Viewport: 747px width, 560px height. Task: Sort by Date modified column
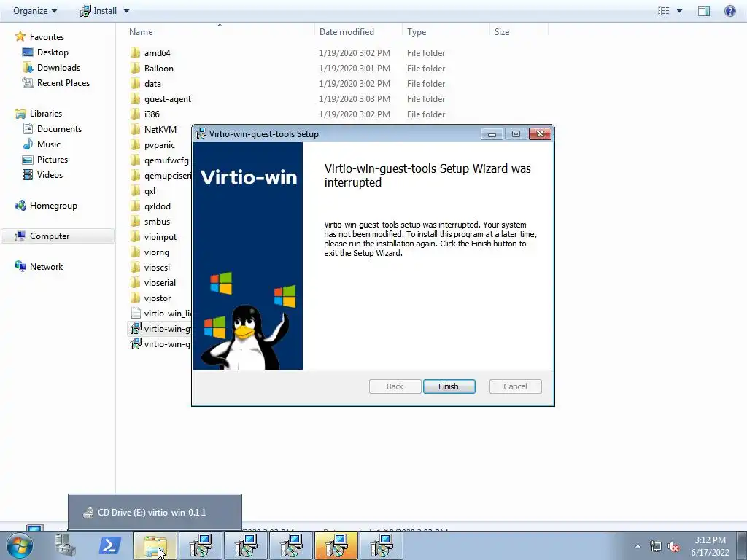[347, 32]
